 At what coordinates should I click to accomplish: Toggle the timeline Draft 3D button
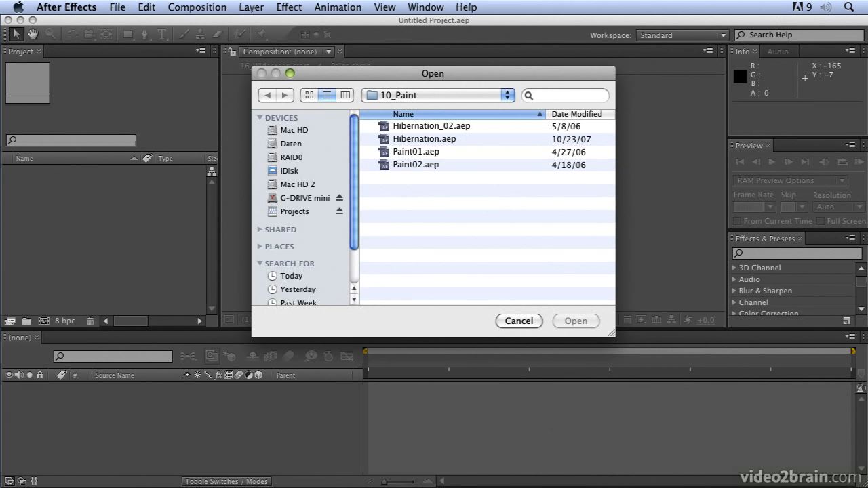click(230, 356)
